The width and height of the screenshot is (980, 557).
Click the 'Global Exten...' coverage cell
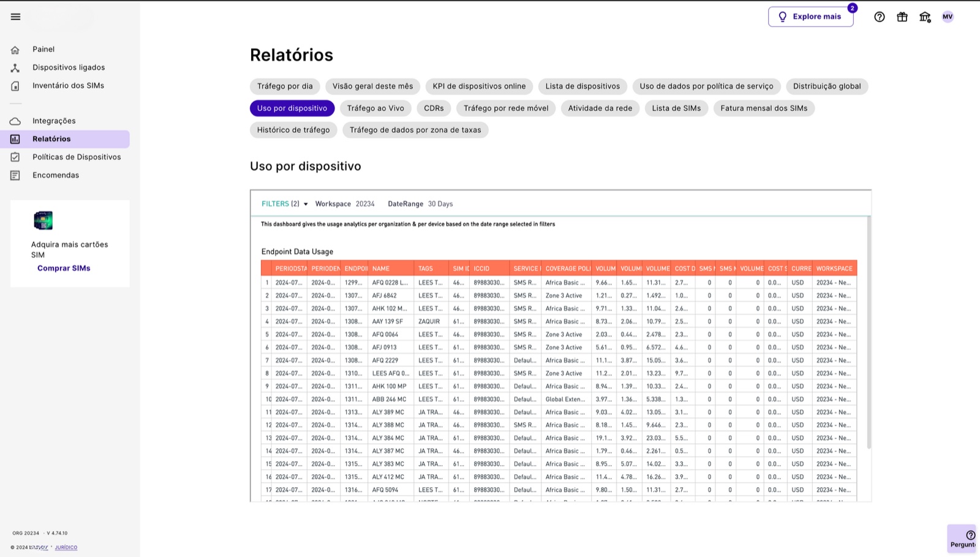(565, 400)
